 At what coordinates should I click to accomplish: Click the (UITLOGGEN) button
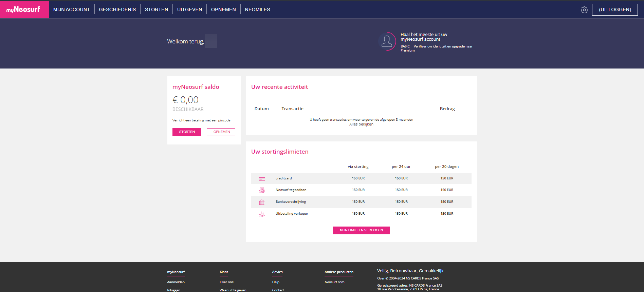pyautogui.click(x=615, y=9)
